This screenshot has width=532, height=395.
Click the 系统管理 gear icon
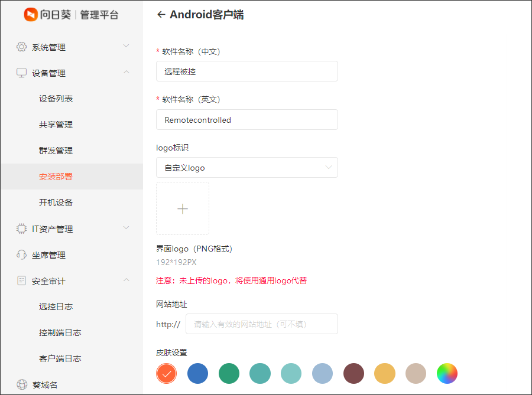[22, 47]
